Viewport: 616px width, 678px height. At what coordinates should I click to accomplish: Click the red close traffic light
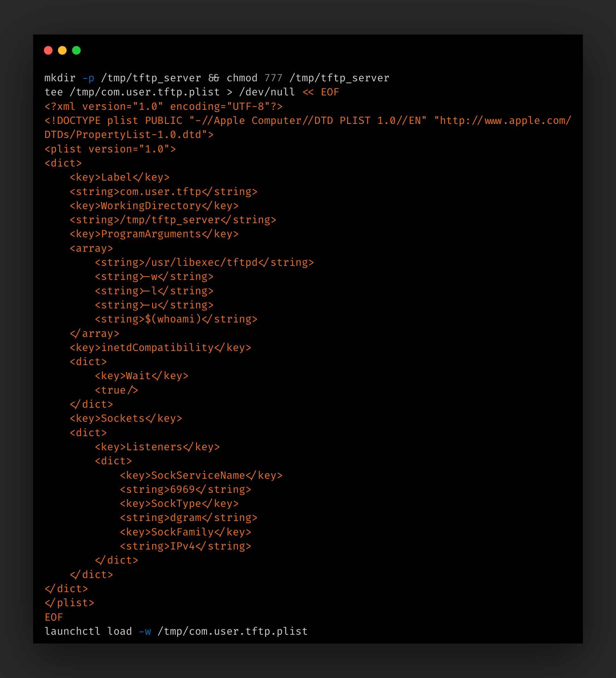coord(48,50)
